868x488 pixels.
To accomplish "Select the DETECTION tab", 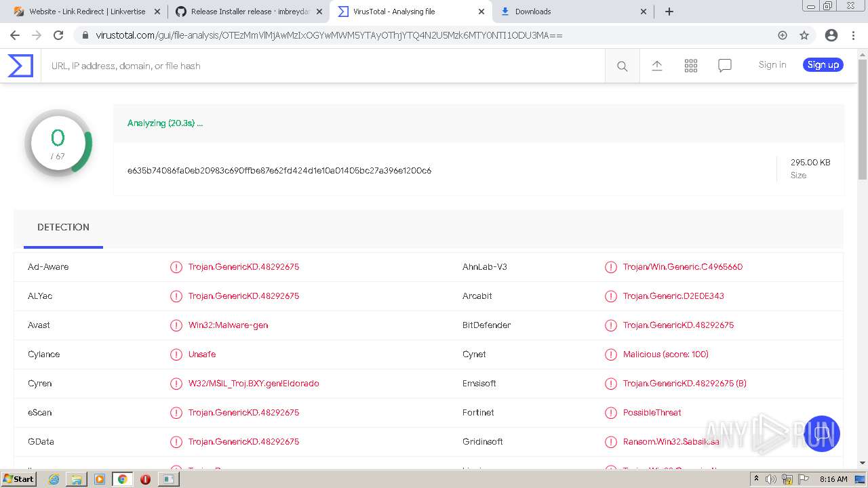I will [x=63, y=227].
